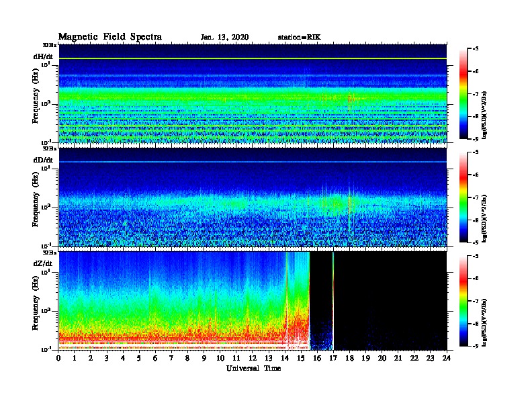532x411 pixels.
Task: Click the dD/dt panel color scale bar
Action: coord(463,197)
